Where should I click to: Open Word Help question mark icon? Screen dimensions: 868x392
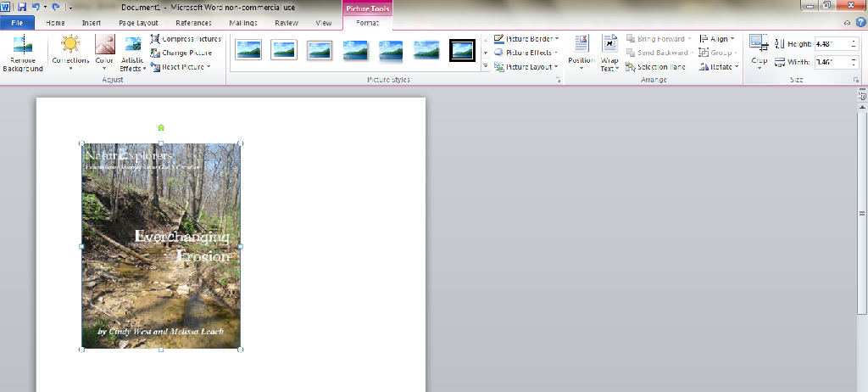[x=860, y=23]
